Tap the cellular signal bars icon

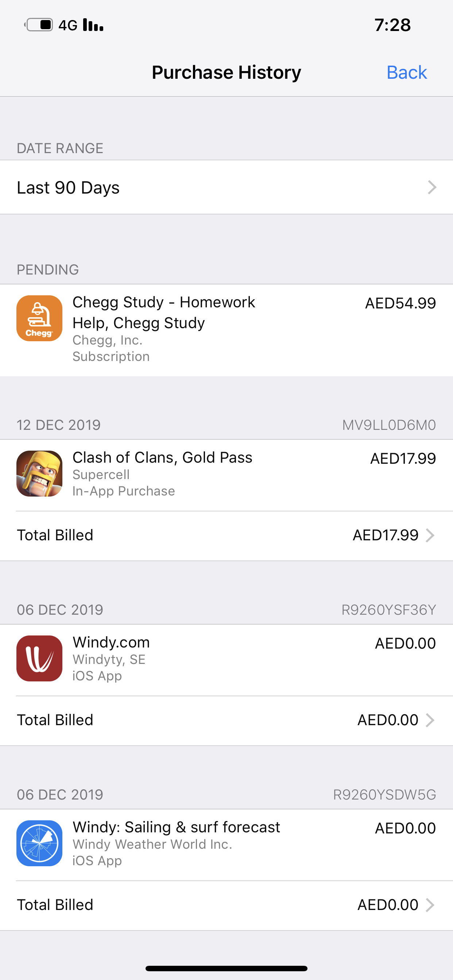pos(93,25)
